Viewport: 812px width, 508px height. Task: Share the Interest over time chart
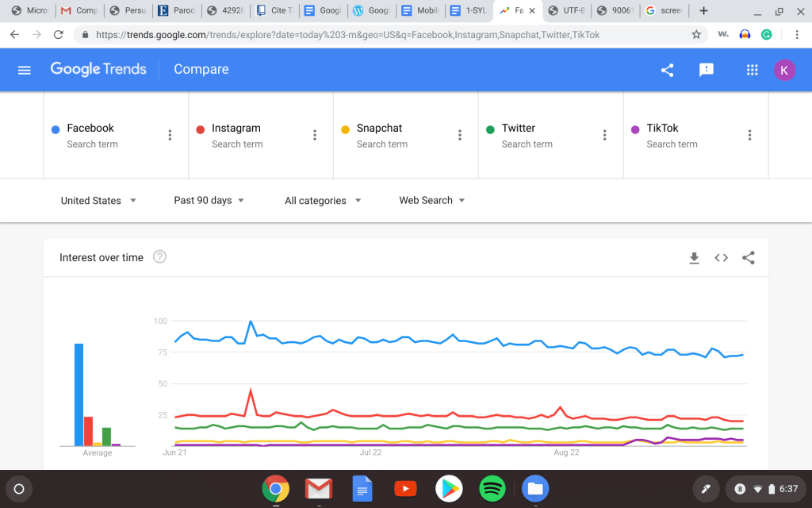[x=748, y=258]
